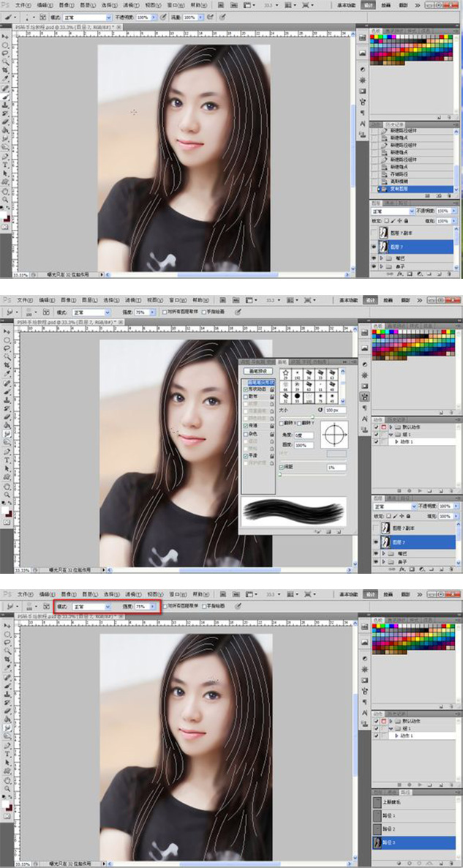Select the Move tool in the bottom screenshot's toolbox
The width and height of the screenshot is (463, 868).
[x=6, y=626]
